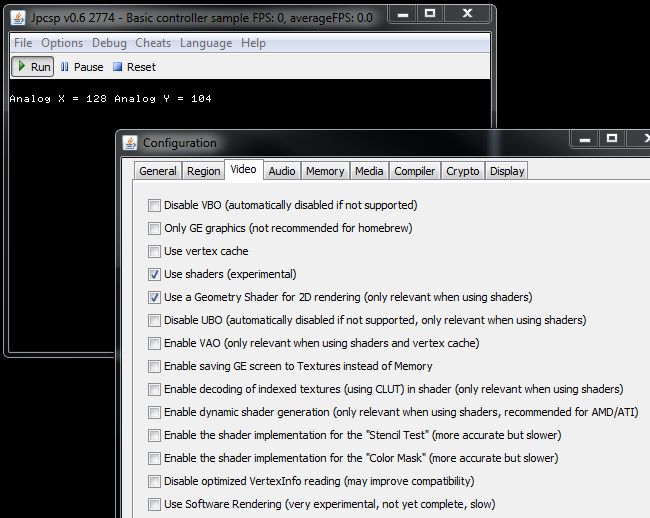Open the Language menu

point(206,43)
